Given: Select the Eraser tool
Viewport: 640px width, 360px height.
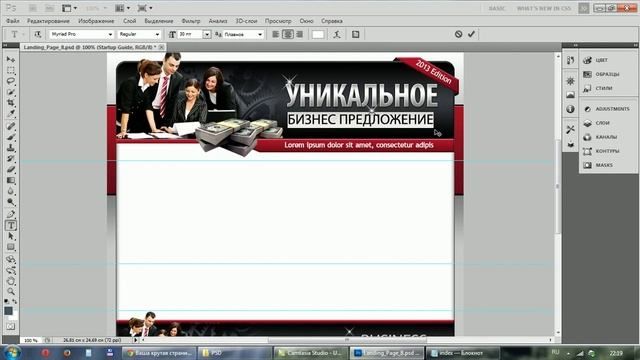Looking at the screenshot, I should pos(11,169).
